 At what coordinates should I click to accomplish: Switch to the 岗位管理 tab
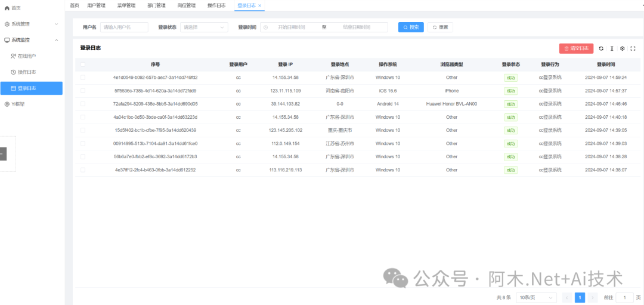pyautogui.click(x=187, y=6)
